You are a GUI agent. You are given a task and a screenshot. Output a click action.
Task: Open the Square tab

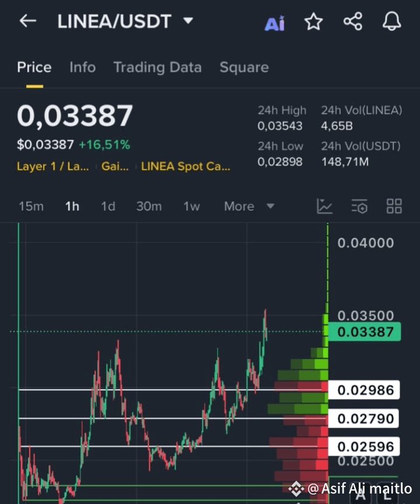click(x=244, y=68)
